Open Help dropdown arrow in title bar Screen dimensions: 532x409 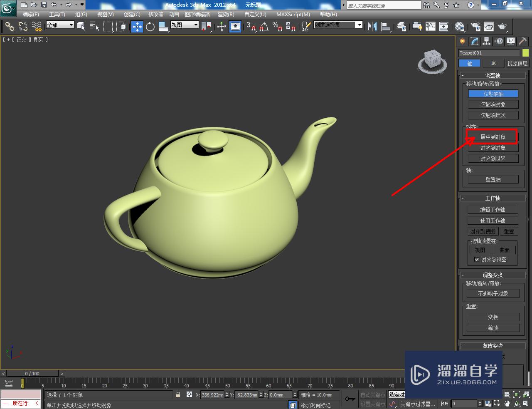pos(478,5)
